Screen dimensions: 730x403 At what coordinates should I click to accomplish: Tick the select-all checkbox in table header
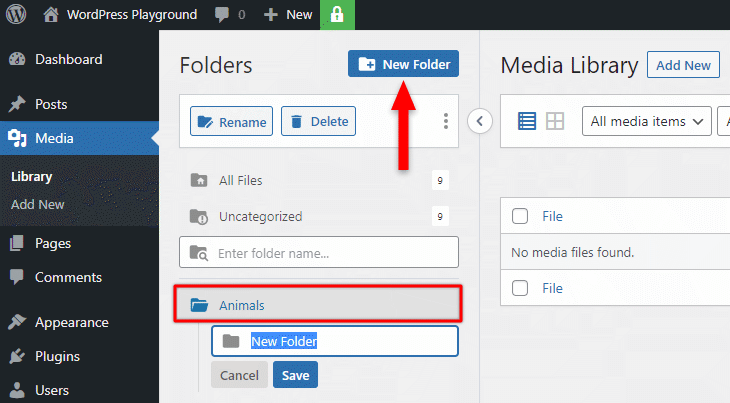pyautogui.click(x=520, y=216)
